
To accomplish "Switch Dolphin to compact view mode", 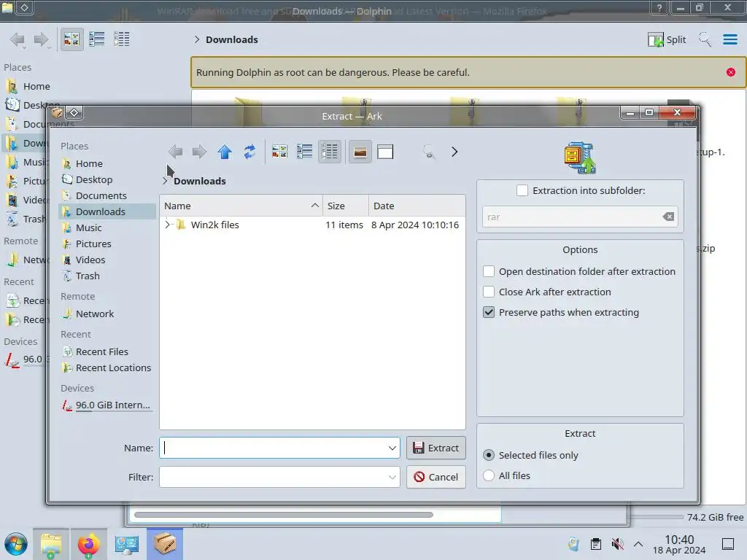I will (97, 39).
